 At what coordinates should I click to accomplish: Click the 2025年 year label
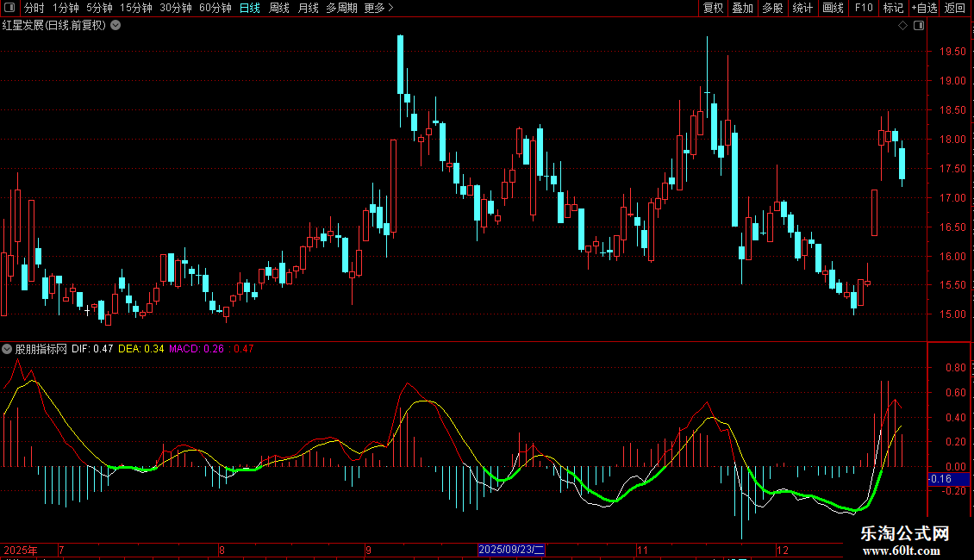pyautogui.click(x=21, y=550)
